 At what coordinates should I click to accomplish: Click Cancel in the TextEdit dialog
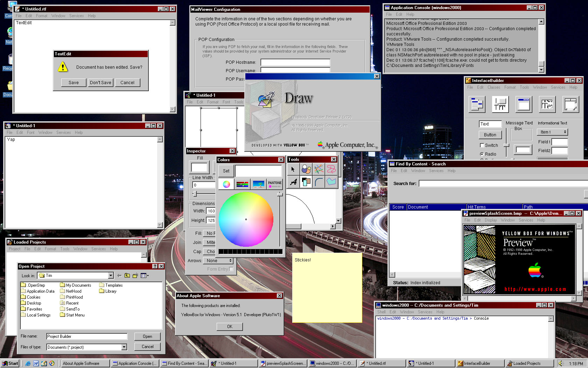(x=127, y=83)
